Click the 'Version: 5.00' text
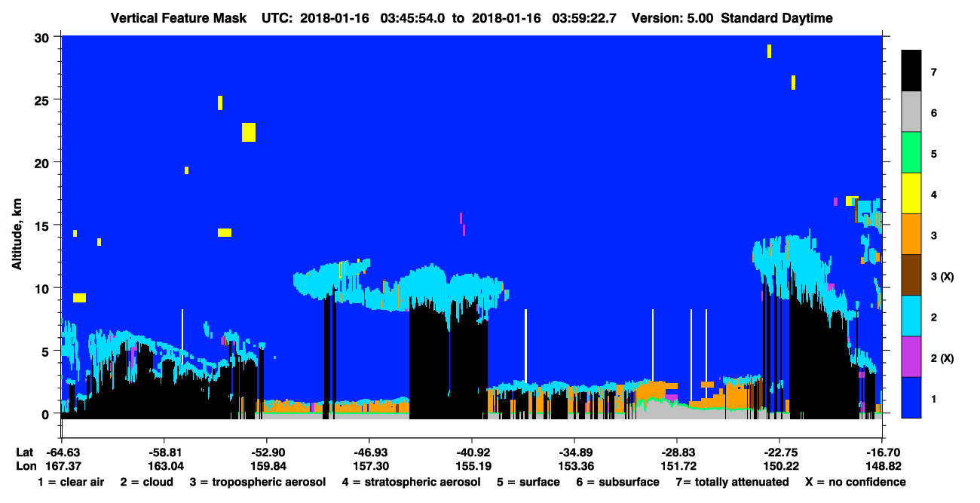This screenshot has height=503, width=980. point(672,18)
